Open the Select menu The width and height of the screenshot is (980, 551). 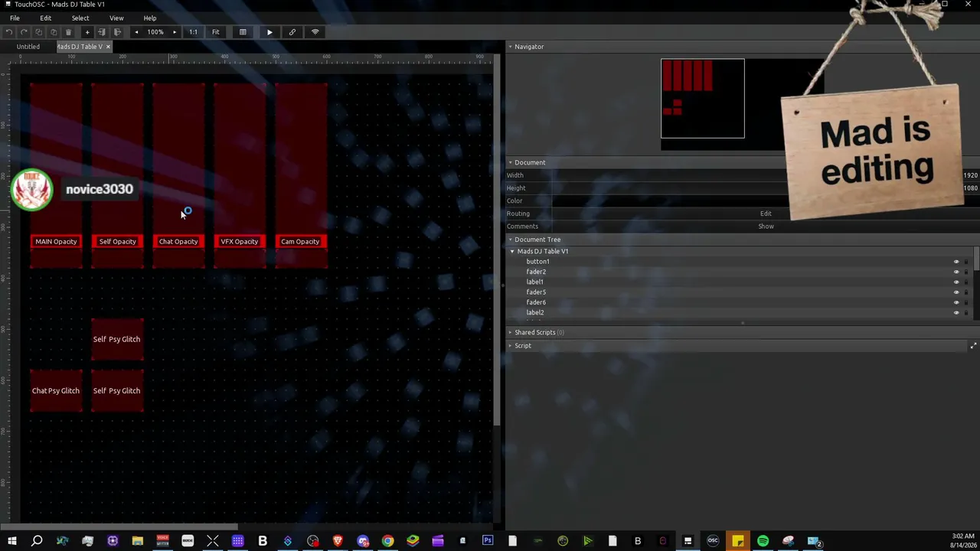tap(80, 18)
